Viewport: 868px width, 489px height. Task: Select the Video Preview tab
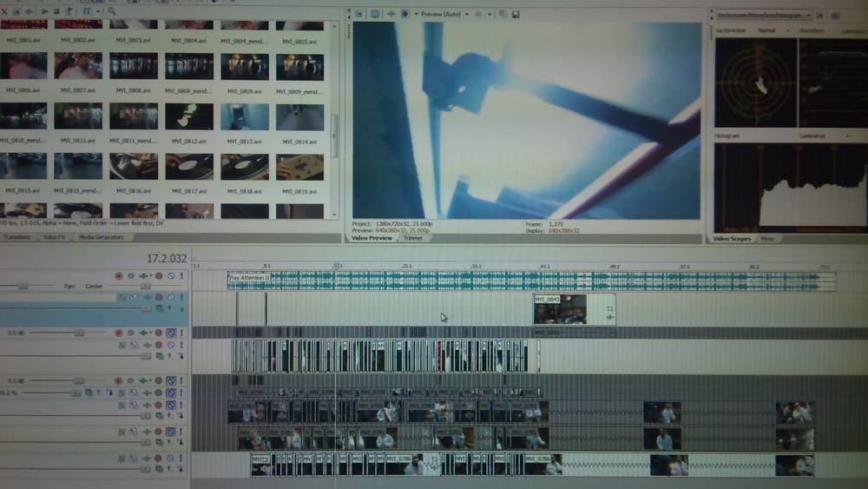(x=372, y=238)
